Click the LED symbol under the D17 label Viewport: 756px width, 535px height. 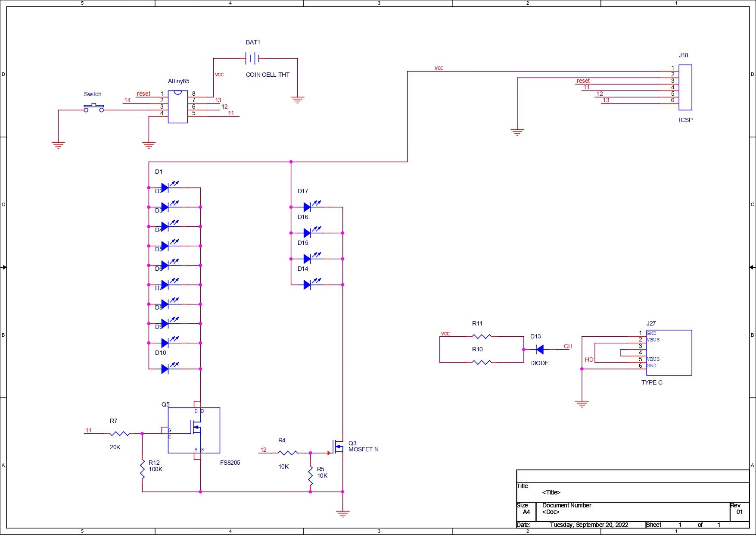312,206
